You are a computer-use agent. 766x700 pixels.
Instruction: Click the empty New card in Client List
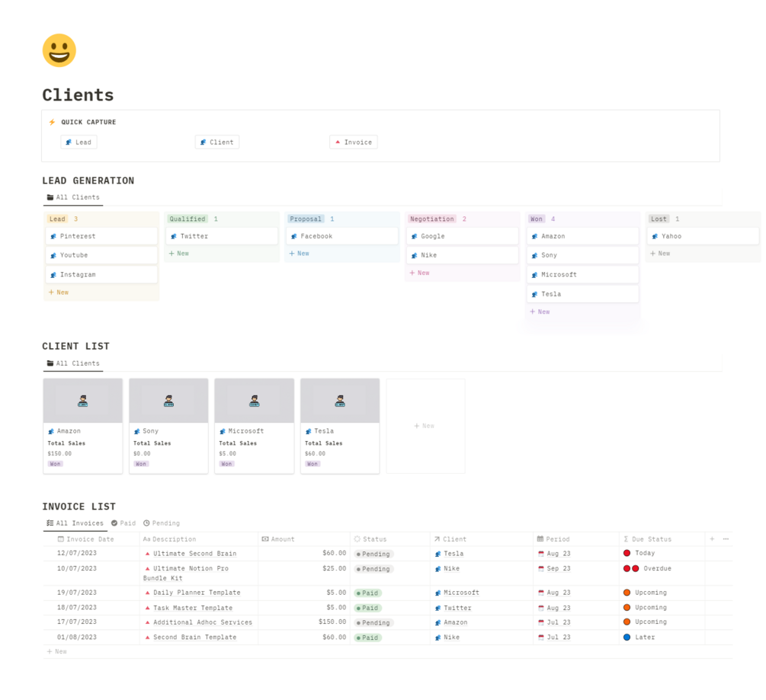point(425,426)
